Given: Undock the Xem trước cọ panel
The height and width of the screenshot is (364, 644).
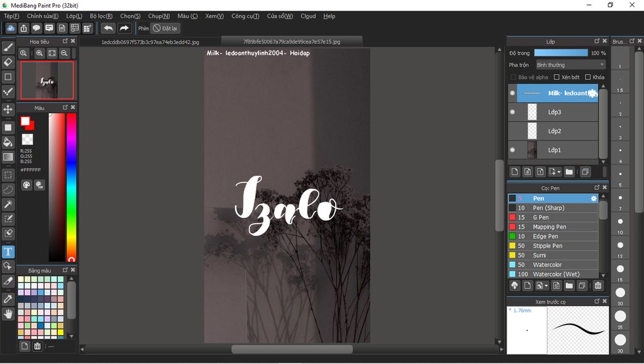Looking at the screenshot, I should coord(597,301).
